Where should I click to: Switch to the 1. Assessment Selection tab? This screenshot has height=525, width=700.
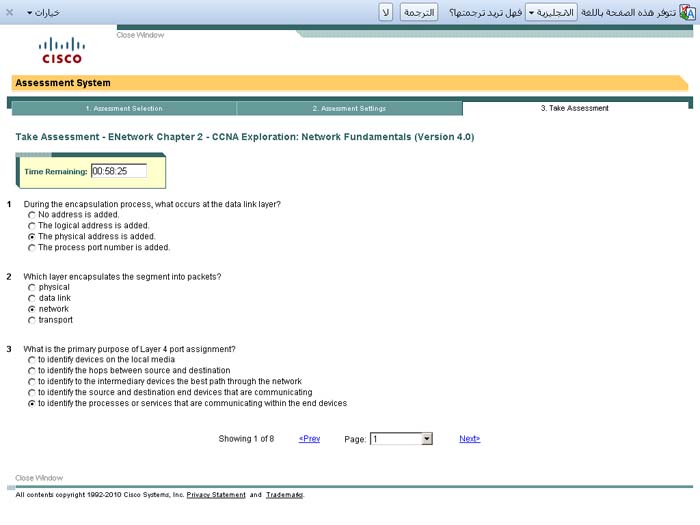(124, 108)
